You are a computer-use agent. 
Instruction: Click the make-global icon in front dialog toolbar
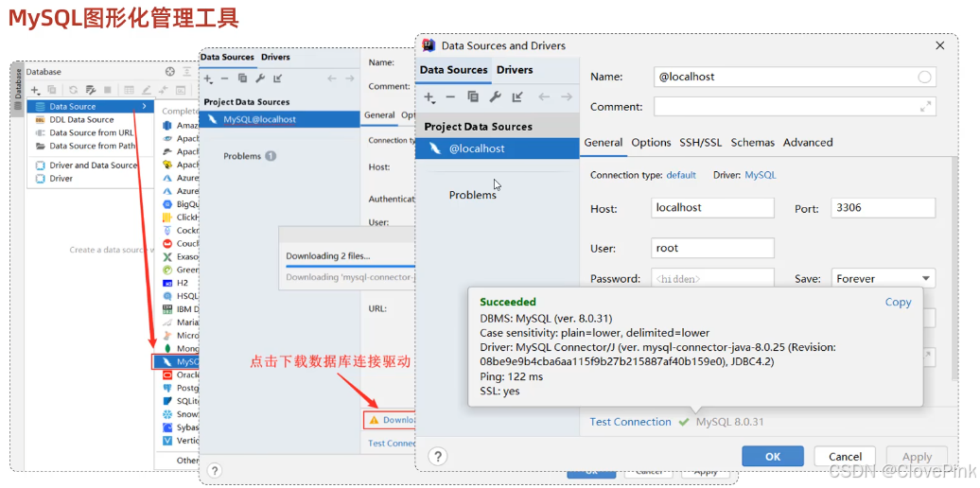[x=516, y=96]
